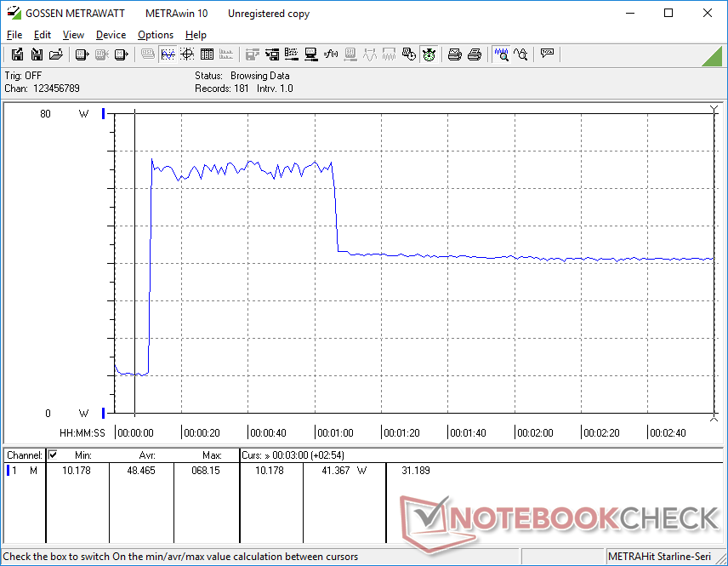This screenshot has height=566, width=728.
Task: Click the greyed bar chart view icon
Action: pyautogui.click(x=226, y=54)
